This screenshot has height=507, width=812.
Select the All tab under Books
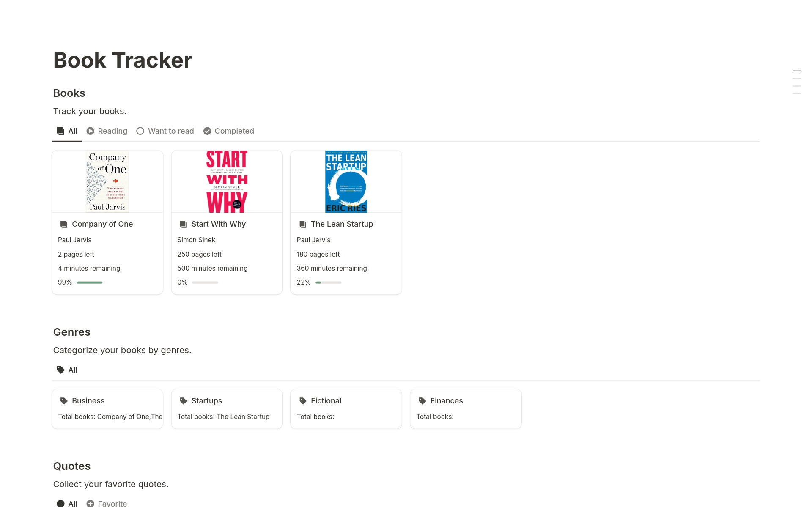coord(67,131)
